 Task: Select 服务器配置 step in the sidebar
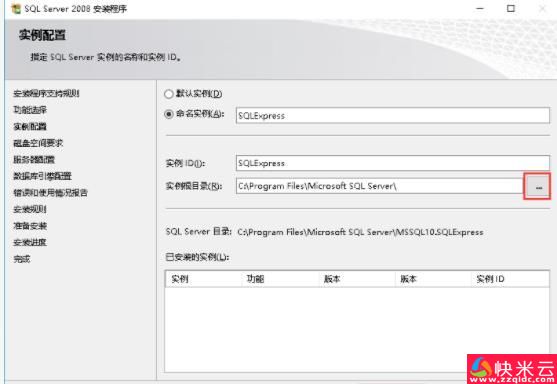pyautogui.click(x=34, y=160)
